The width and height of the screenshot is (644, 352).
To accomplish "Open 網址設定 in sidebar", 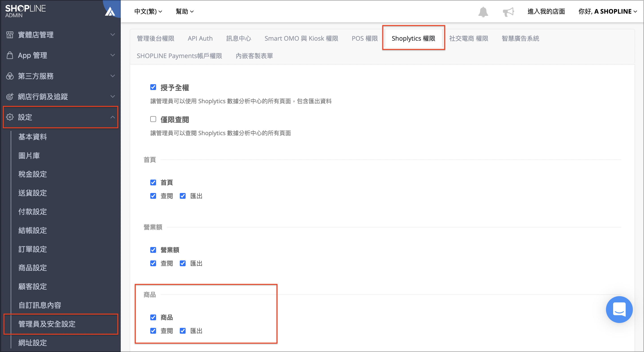I will pyautogui.click(x=32, y=343).
